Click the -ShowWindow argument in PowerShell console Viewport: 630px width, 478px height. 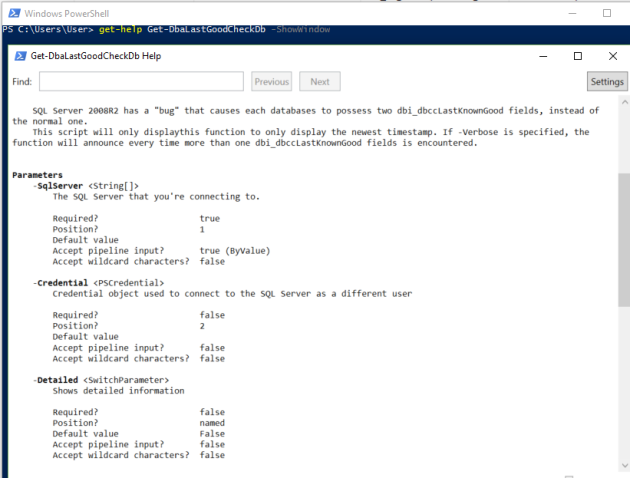(301, 29)
